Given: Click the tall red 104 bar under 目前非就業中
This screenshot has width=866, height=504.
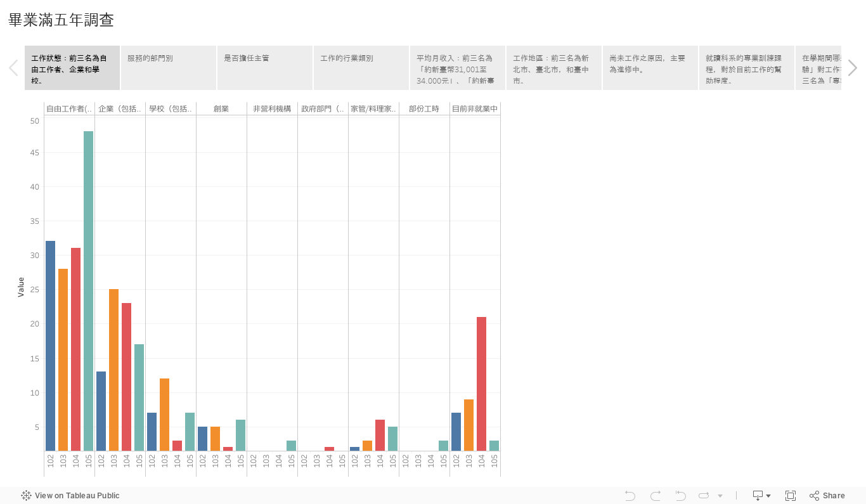Looking at the screenshot, I should pyautogui.click(x=481, y=384).
